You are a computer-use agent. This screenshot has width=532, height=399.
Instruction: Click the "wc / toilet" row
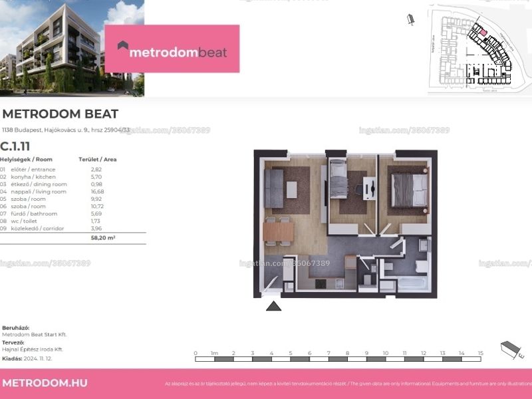click(x=51, y=221)
